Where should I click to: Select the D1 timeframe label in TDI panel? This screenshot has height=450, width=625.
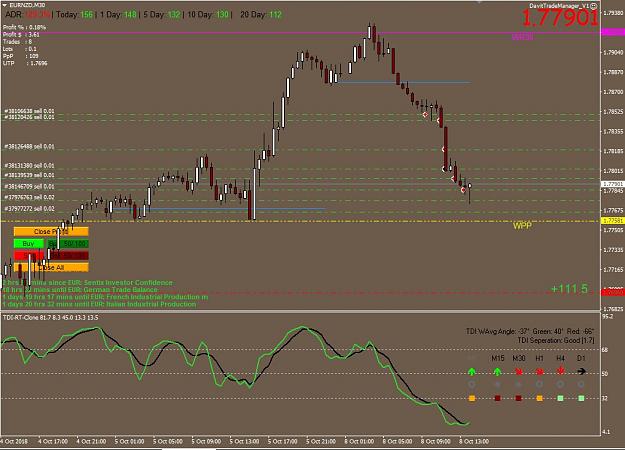coord(581,358)
